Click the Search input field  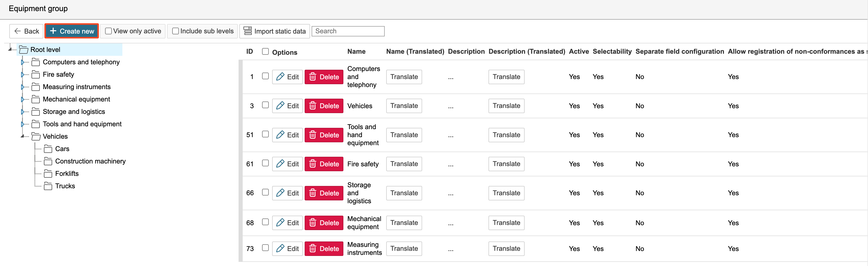point(348,31)
